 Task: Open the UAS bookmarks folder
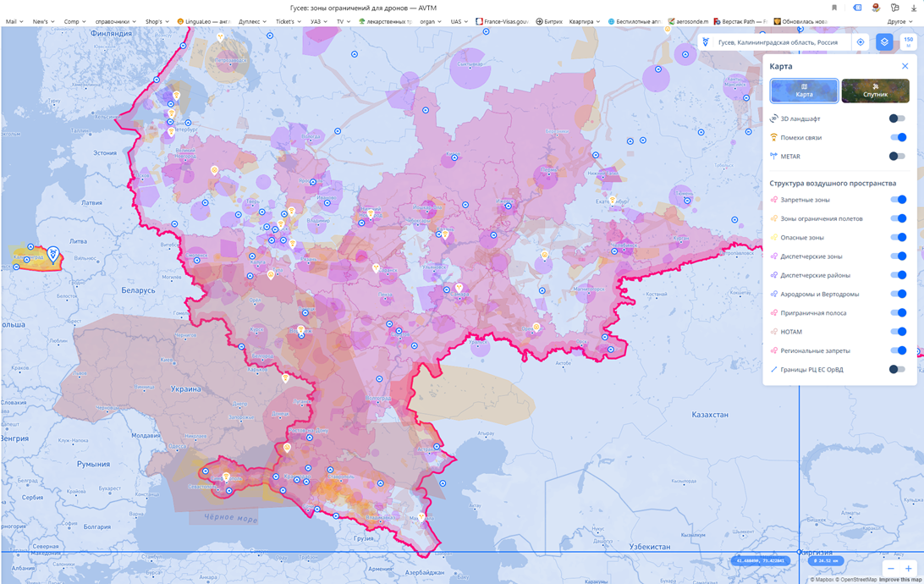pyautogui.click(x=459, y=21)
